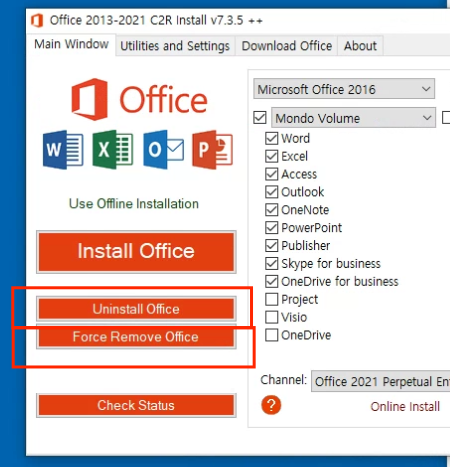Uncheck OneDrive for business checkbox
This screenshot has height=467, width=450.
272,281
